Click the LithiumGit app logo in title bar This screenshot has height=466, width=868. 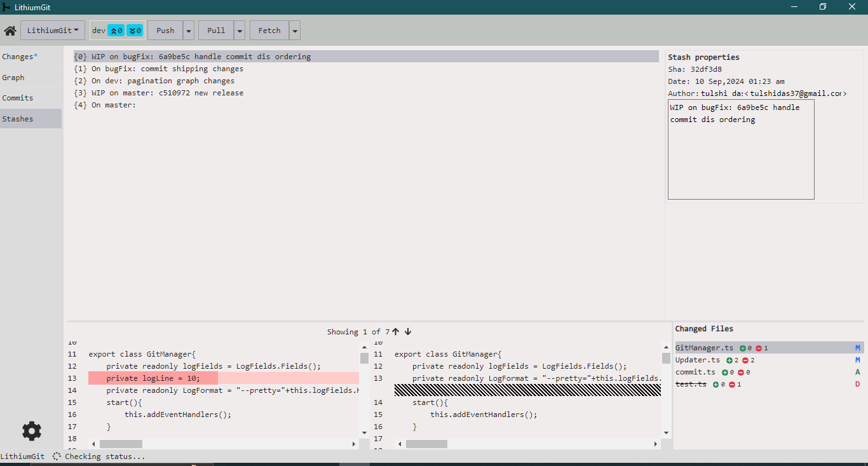6,7
